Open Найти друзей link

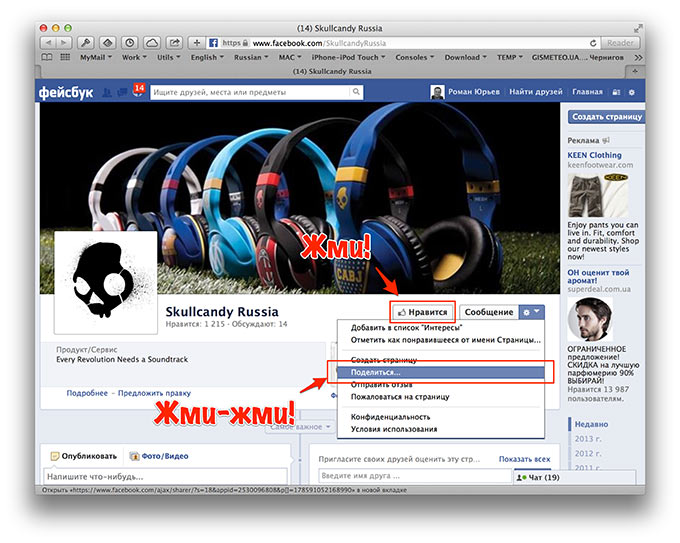click(x=536, y=92)
